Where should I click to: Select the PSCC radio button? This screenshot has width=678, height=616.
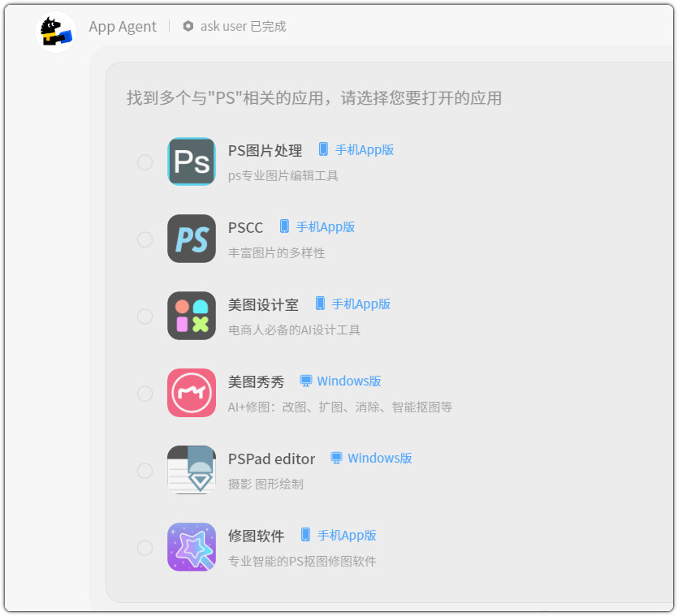[145, 239]
